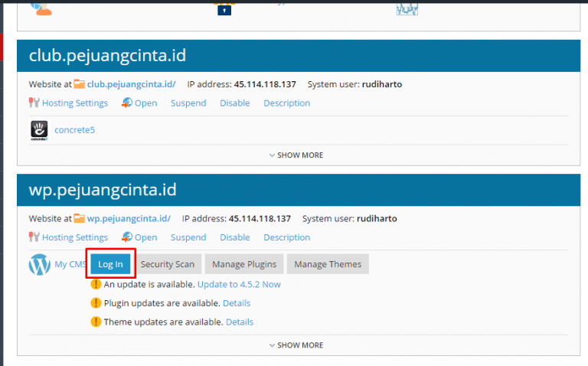Select system user rudiharto of wp.pejuangcinta.id
This screenshot has width=588, height=366.
click(377, 219)
